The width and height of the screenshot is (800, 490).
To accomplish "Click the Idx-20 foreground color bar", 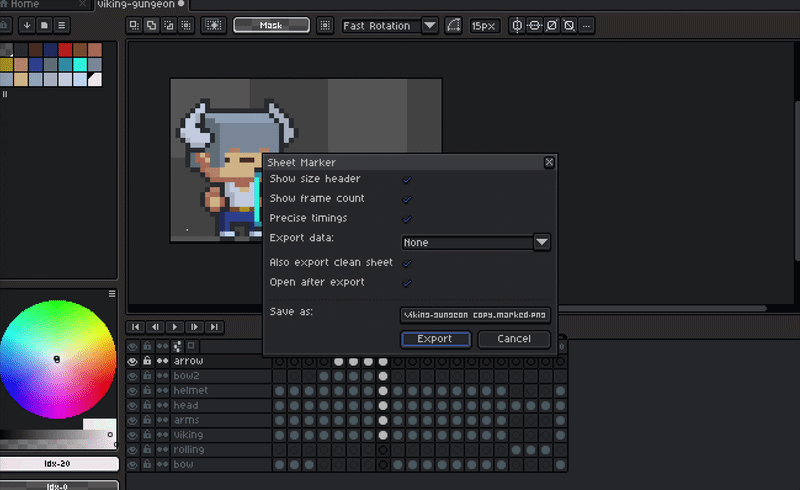I will pyautogui.click(x=59, y=463).
